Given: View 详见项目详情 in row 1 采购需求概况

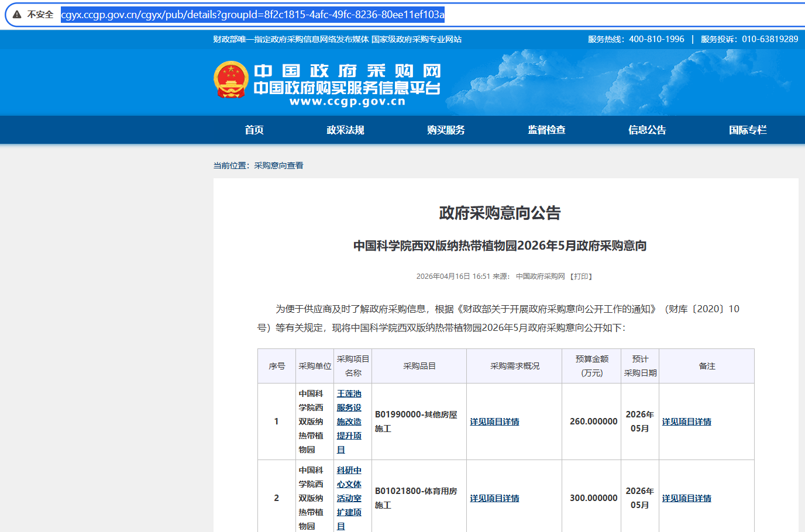Looking at the screenshot, I should click(494, 422).
